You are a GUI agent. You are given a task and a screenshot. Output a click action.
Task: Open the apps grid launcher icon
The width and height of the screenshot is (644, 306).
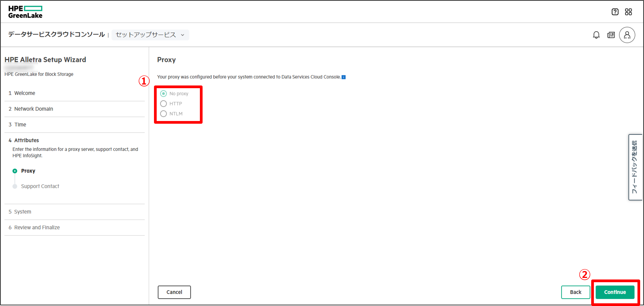(x=628, y=12)
